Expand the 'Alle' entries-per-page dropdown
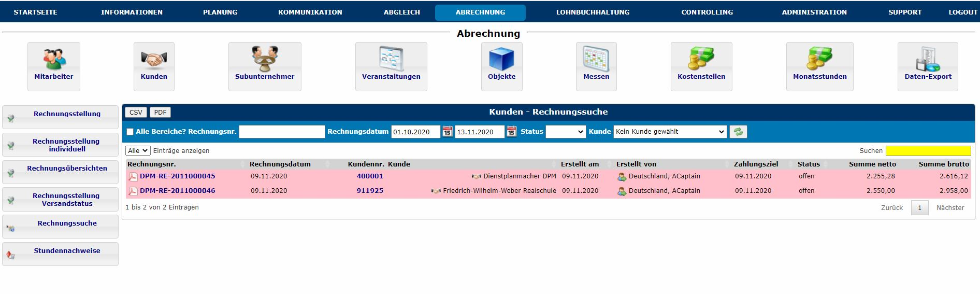The height and width of the screenshot is (294, 980). [x=138, y=150]
